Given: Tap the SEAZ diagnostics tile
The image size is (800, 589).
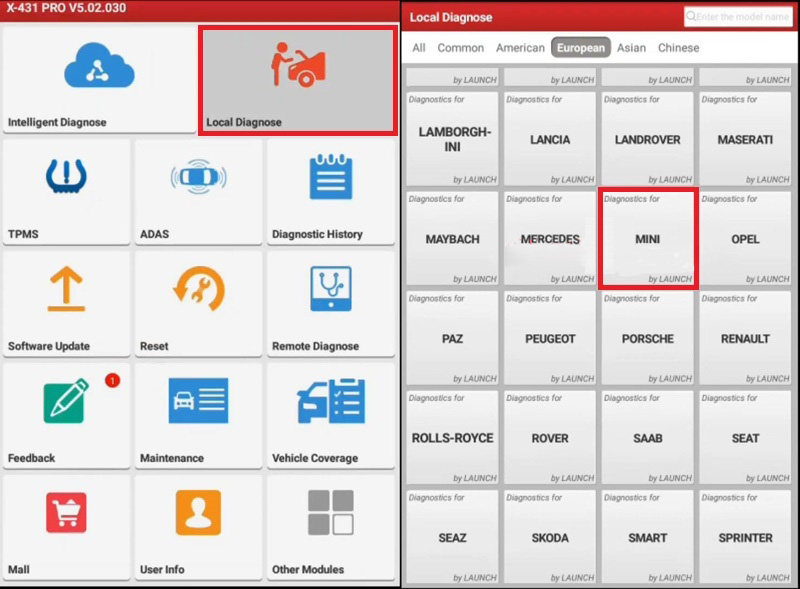Looking at the screenshot, I should pos(452,537).
